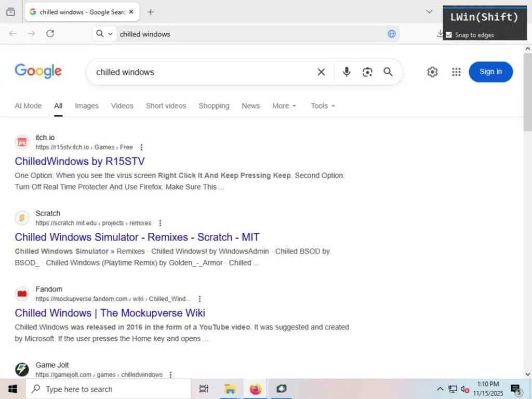
Task: Click the mockupverse.fandom.com URL breadcrumb
Action: point(113,299)
